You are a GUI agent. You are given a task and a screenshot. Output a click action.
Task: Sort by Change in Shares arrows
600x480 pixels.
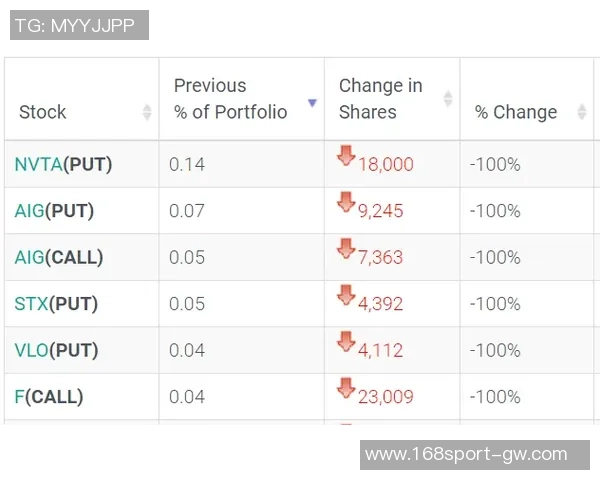[x=448, y=99]
